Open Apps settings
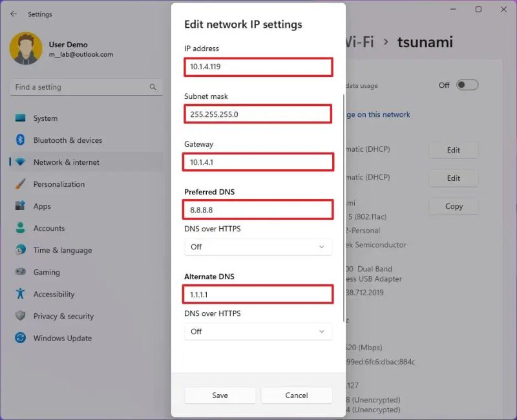 42,206
